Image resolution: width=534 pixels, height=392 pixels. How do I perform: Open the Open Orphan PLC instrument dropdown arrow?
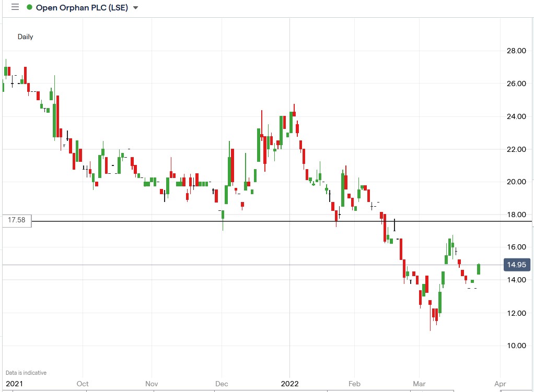pyautogui.click(x=135, y=7)
